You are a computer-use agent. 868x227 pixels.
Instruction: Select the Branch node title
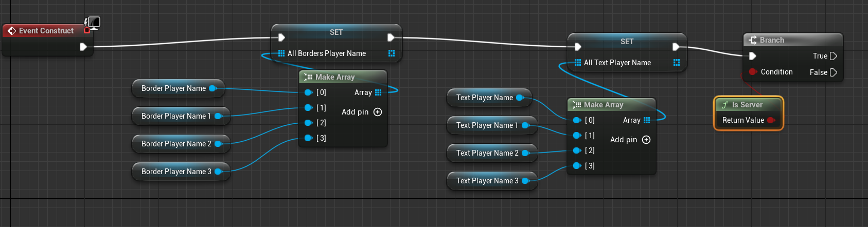point(772,40)
